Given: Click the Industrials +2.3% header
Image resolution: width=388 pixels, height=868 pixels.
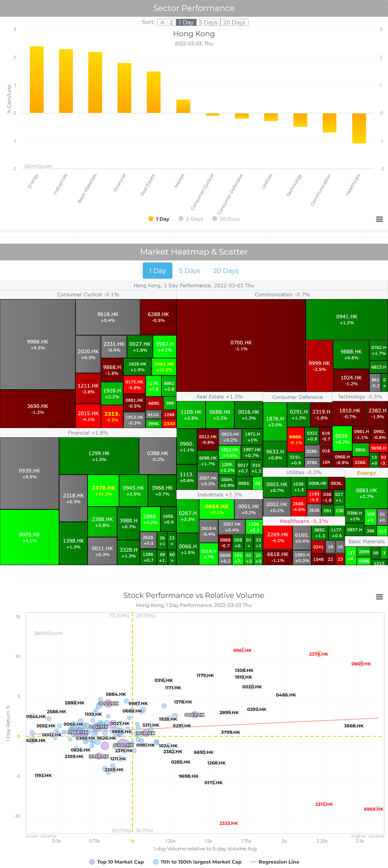Looking at the screenshot, I should pos(220,495).
